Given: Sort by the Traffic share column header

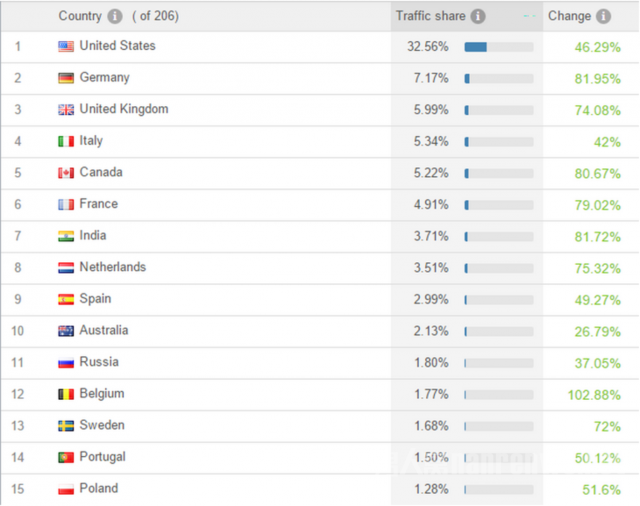Looking at the screenshot, I should tap(431, 16).
